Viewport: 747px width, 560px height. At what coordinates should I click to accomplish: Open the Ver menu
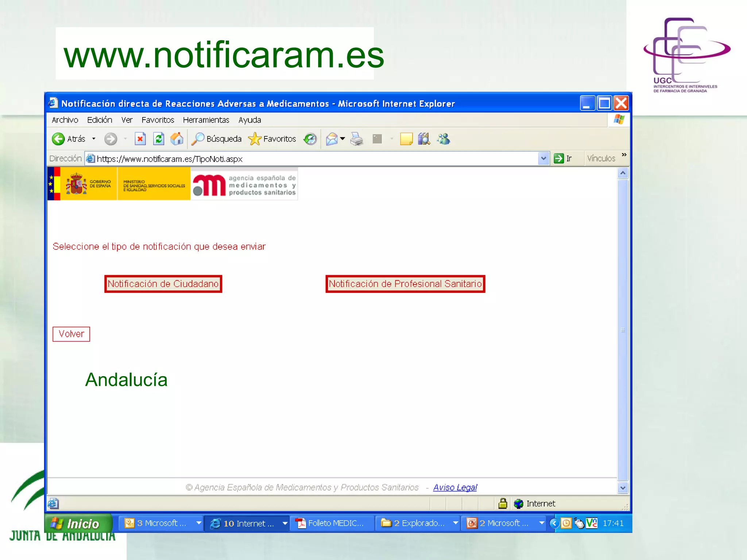127,120
